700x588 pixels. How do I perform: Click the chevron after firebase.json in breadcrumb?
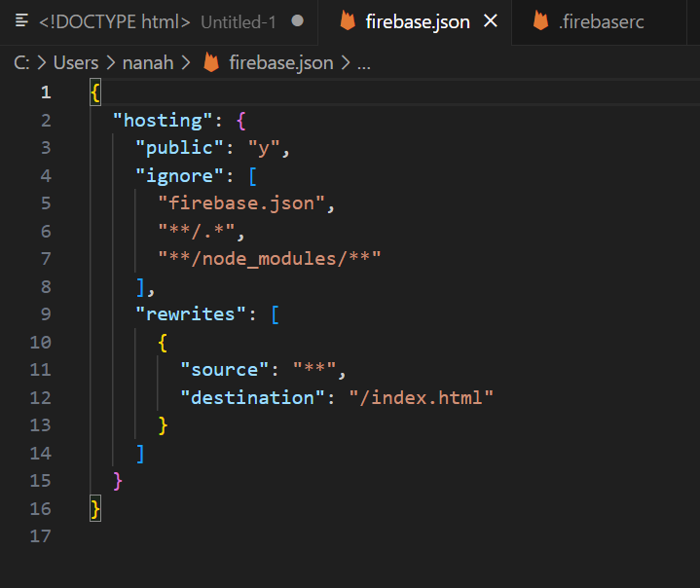tap(346, 63)
